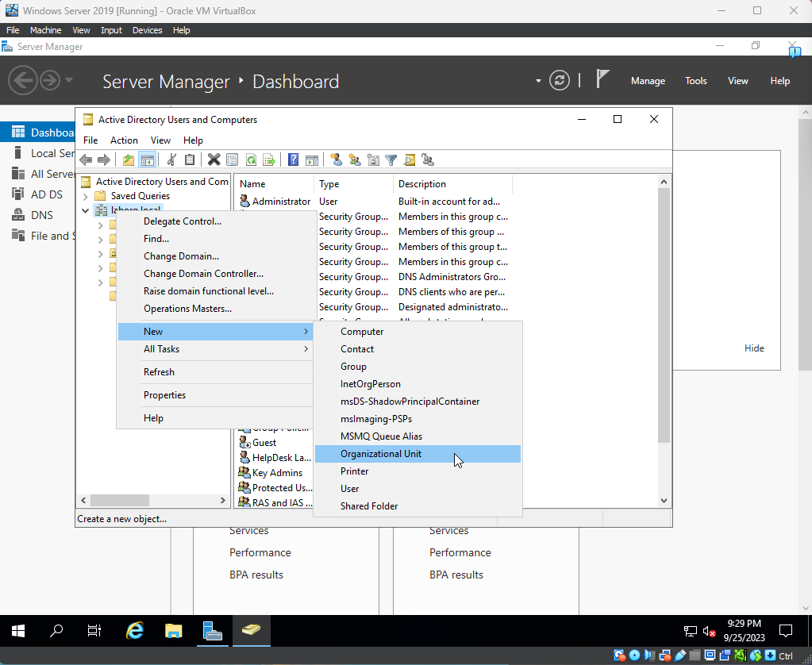Click the Add to group toolbar icon

click(x=428, y=160)
